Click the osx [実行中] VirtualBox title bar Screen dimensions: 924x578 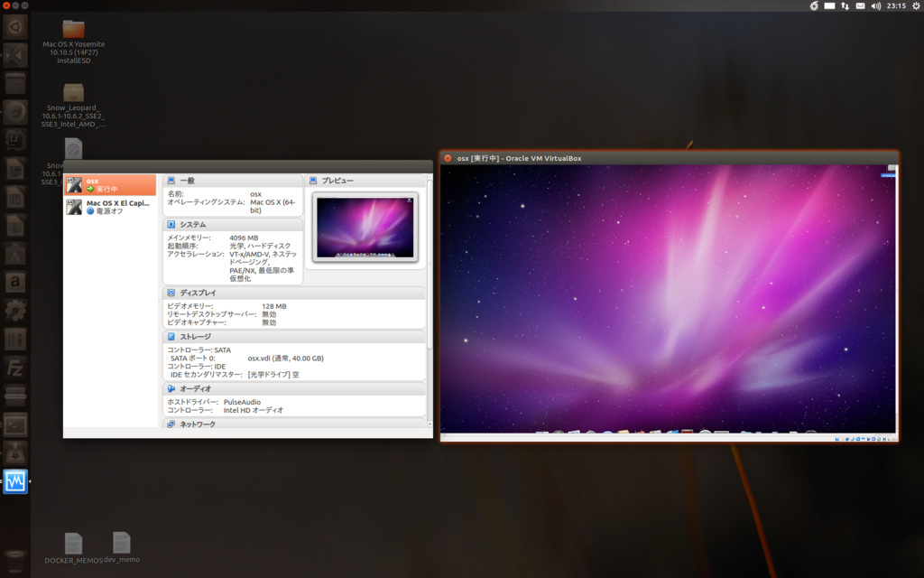670,158
